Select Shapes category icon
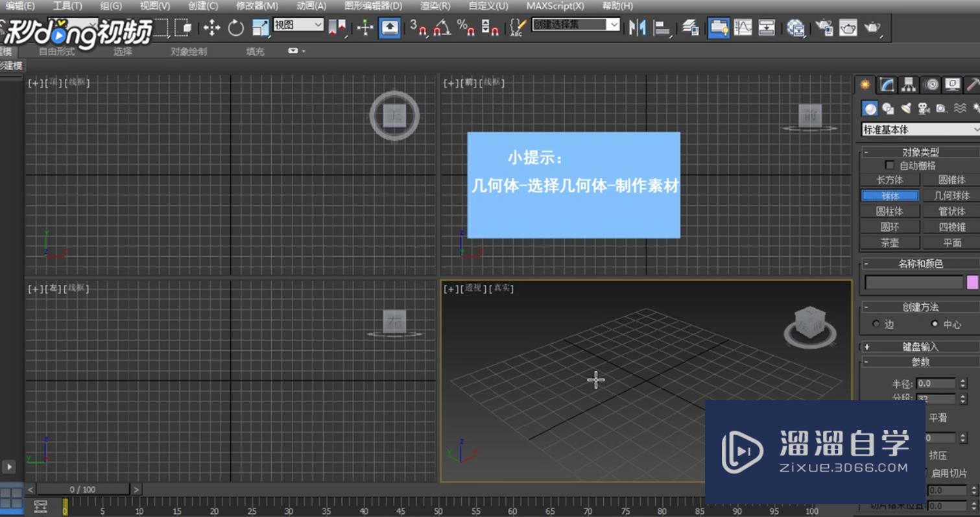Viewport: 980px width, 517px height. pos(889,108)
